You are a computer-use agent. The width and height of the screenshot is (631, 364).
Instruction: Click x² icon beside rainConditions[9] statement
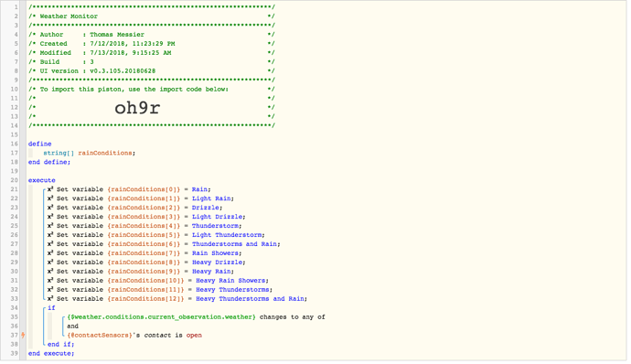click(50, 272)
